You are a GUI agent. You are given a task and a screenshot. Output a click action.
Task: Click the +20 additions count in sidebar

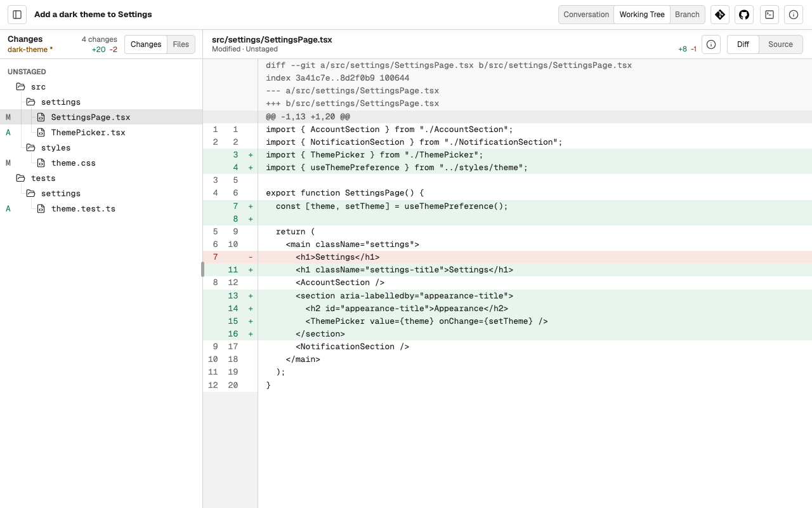click(98, 50)
